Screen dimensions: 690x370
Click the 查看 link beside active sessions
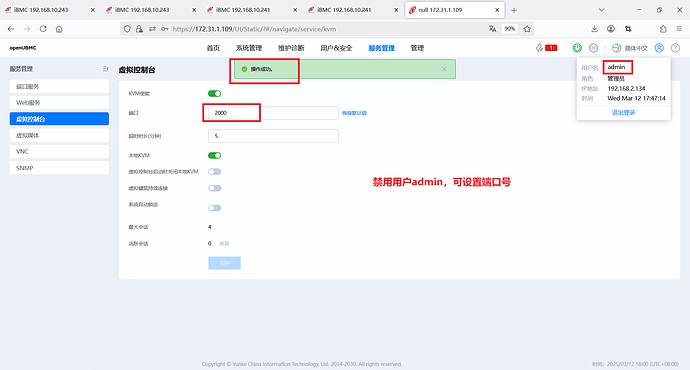click(224, 243)
